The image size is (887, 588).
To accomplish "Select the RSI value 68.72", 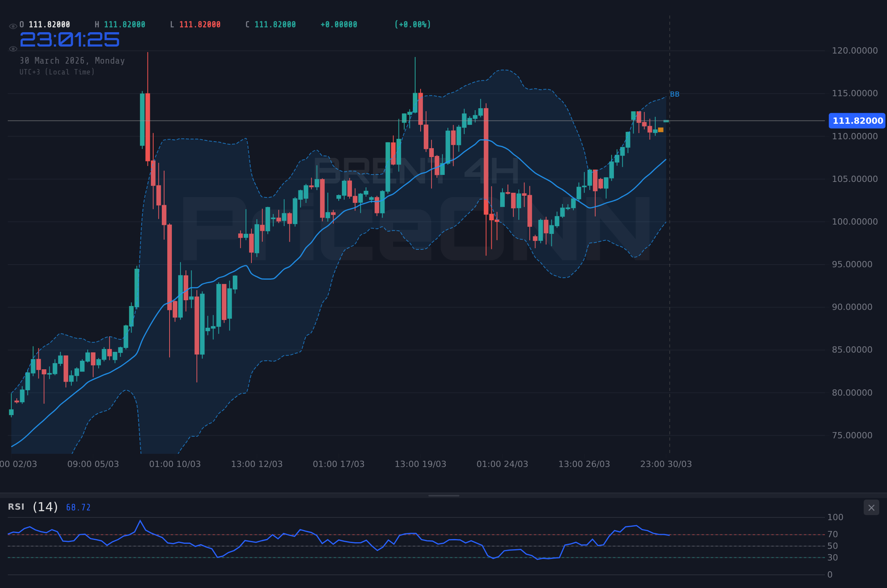I will coord(78,507).
